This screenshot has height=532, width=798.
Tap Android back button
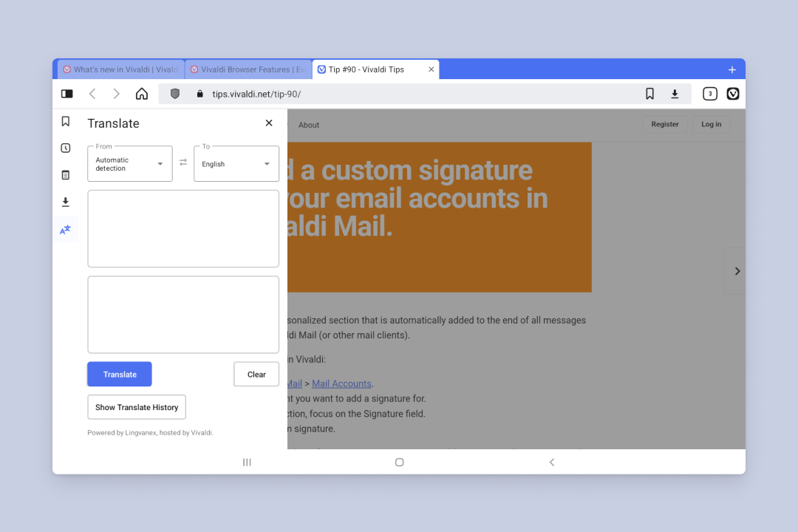pyautogui.click(x=552, y=463)
